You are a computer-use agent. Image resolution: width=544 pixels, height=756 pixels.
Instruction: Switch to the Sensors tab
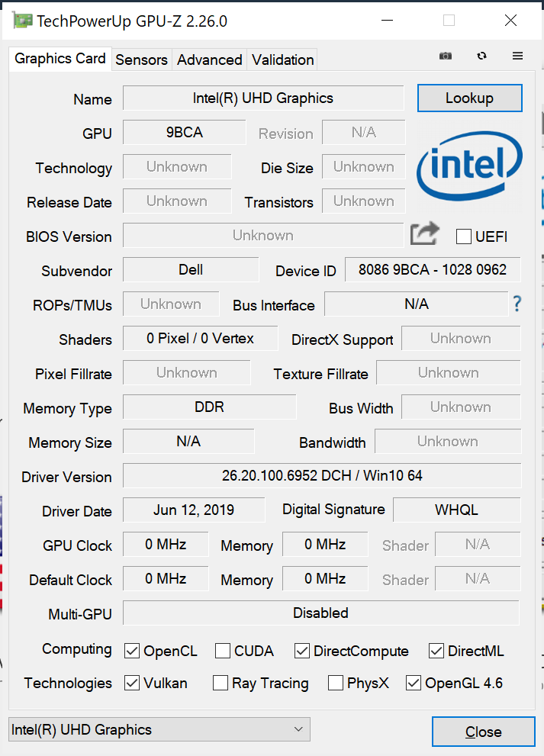(x=141, y=60)
